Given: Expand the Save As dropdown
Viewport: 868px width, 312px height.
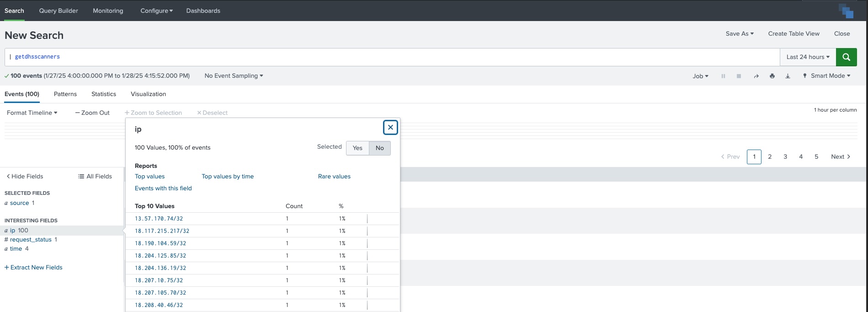Looking at the screenshot, I should [740, 33].
